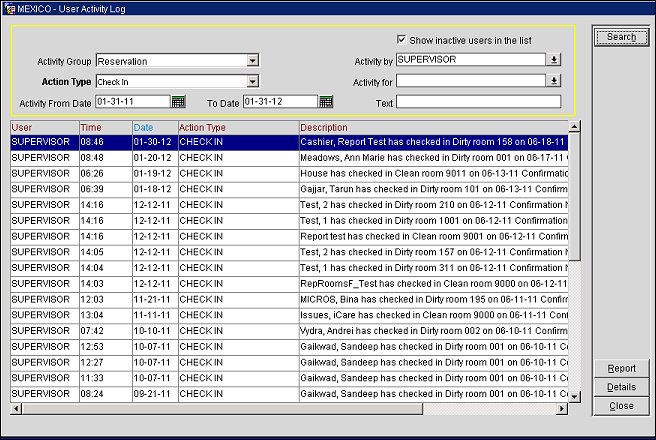656x440 pixels.
Task: Click the User Activity Log title bar icon
Action: (x=9, y=9)
